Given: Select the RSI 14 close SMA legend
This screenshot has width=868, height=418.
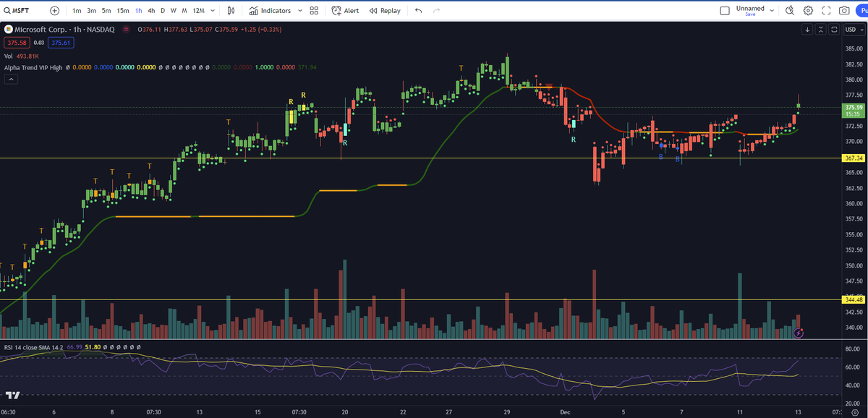Looking at the screenshot, I should tap(33, 347).
